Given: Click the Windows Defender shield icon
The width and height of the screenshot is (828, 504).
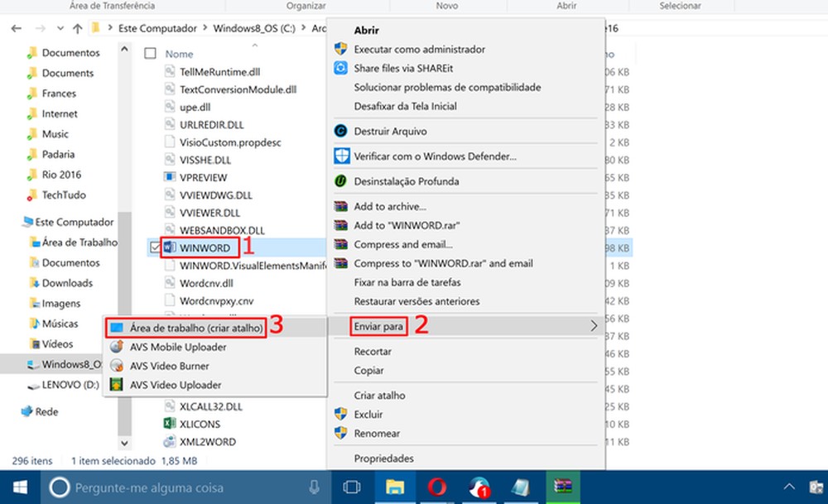Looking at the screenshot, I should (342, 156).
